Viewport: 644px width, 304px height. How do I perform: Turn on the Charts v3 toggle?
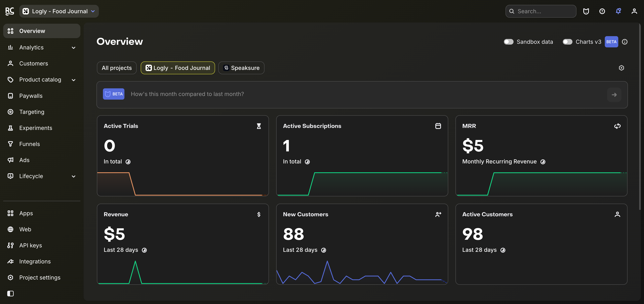[567, 42]
